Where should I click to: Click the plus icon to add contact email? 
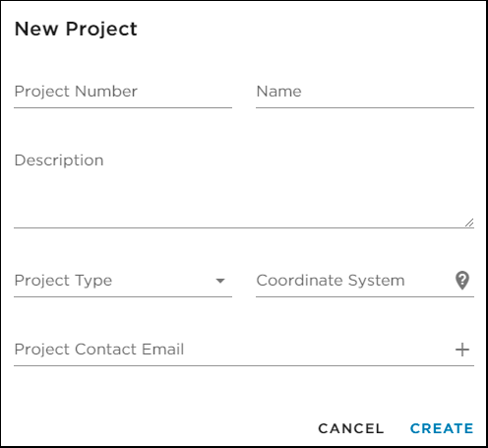point(462,350)
